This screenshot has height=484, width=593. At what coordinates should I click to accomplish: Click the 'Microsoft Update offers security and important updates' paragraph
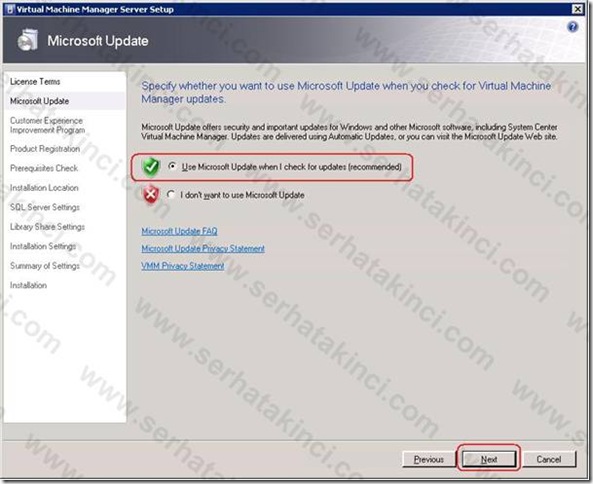click(349, 132)
